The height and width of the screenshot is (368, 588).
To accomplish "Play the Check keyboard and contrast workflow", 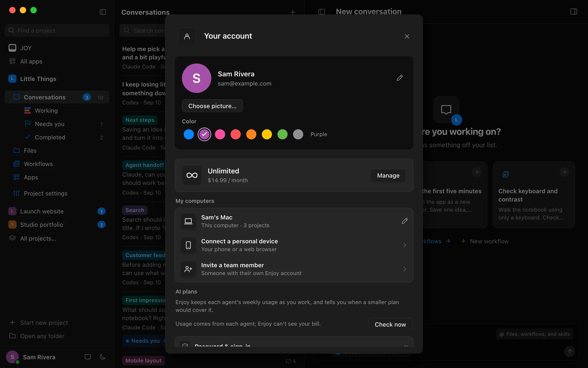I will [x=565, y=172].
